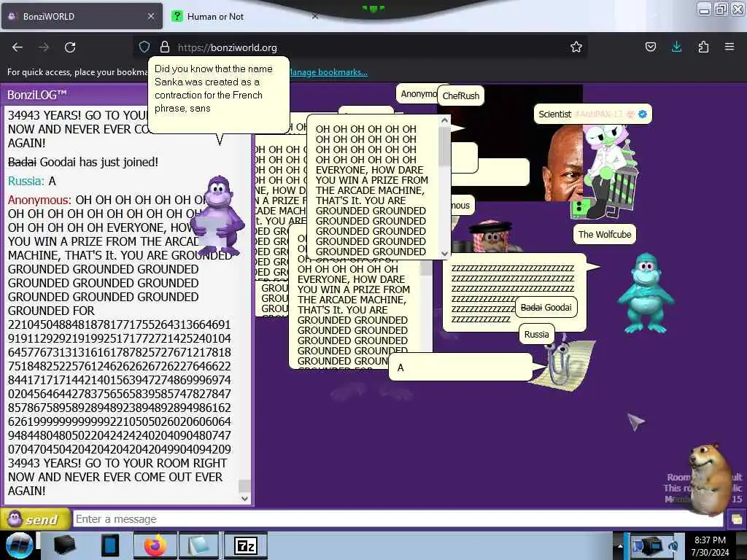Image resolution: width=747 pixels, height=560 pixels.
Task: Click Anonymous username in the log
Action: point(39,200)
